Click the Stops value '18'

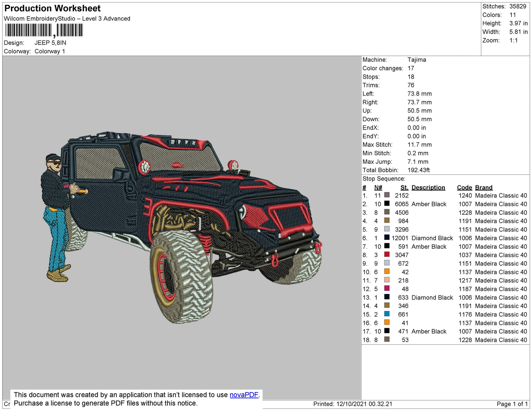click(x=411, y=77)
